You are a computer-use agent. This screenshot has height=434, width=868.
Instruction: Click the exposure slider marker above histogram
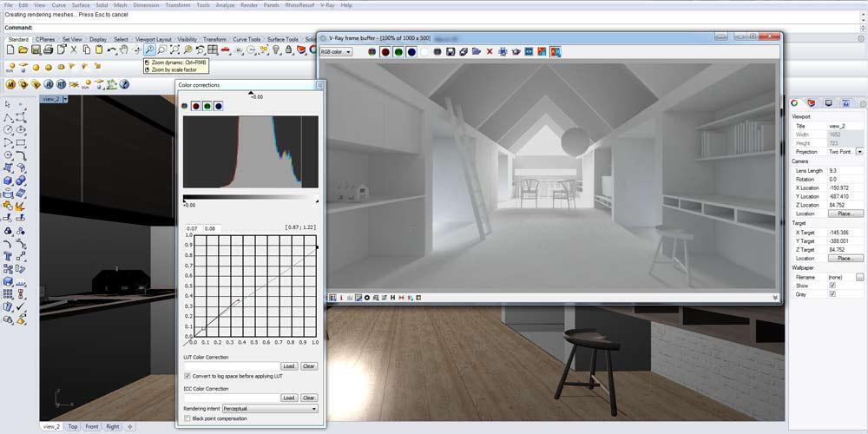click(251, 93)
